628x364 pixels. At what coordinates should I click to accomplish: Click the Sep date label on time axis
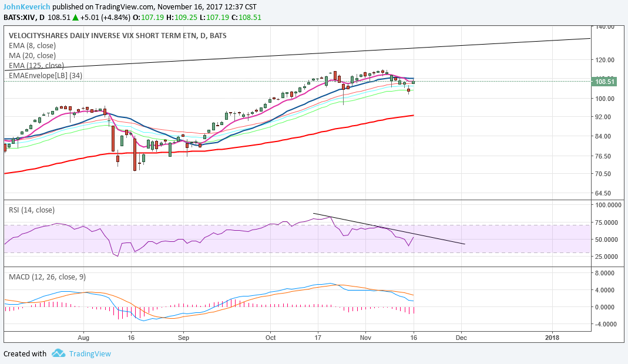point(183,338)
